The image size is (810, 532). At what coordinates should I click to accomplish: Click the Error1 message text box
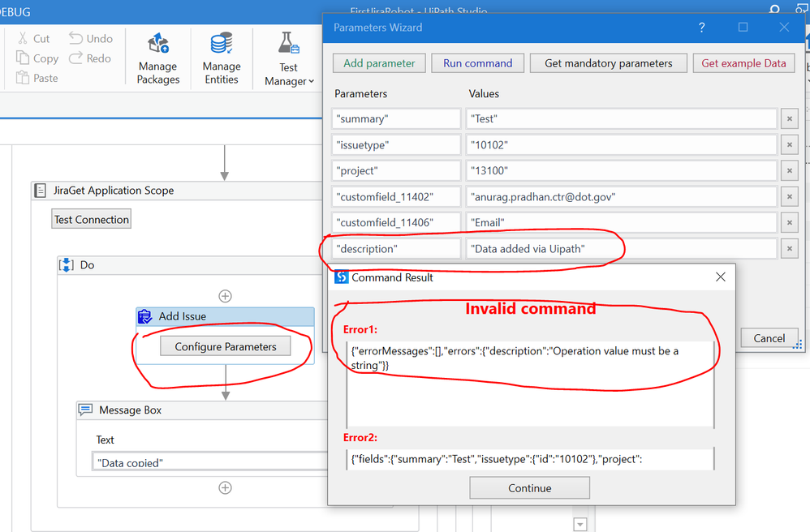pos(530,384)
